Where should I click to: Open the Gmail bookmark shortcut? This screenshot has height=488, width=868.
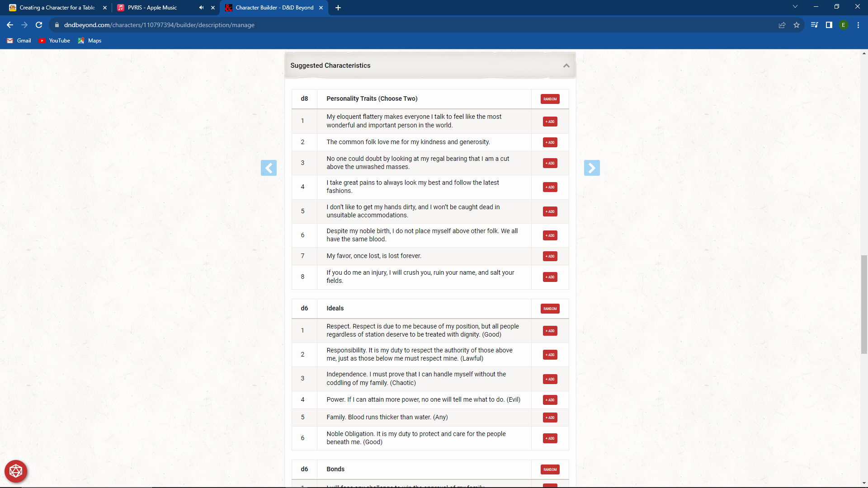19,41
